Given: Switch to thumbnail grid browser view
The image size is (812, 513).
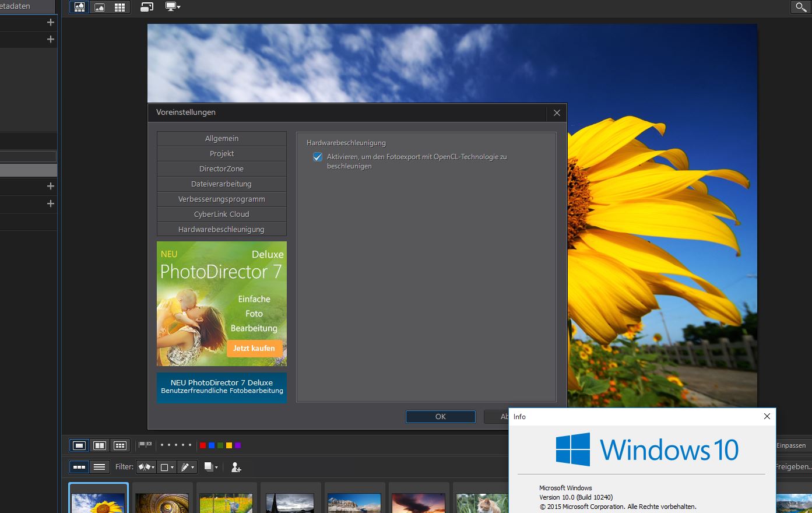Looking at the screenshot, I should point(119,7).
